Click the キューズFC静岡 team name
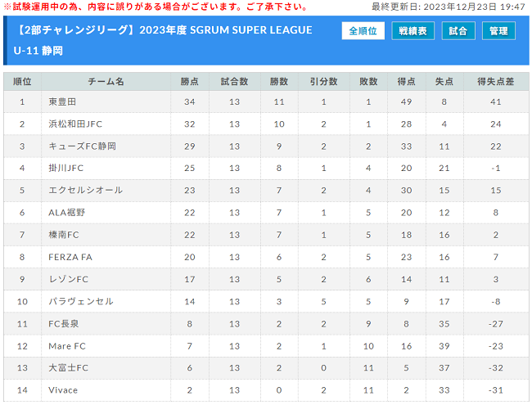532x405 pixels. (82, 146)
